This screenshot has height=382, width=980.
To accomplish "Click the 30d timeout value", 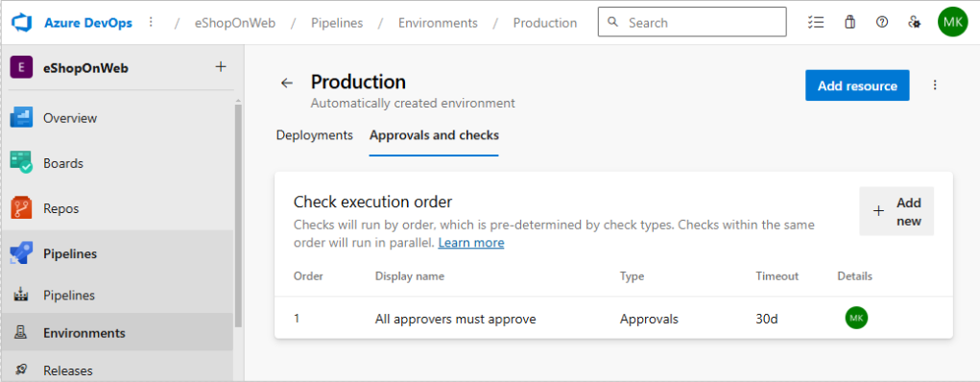I will (767, 319).
